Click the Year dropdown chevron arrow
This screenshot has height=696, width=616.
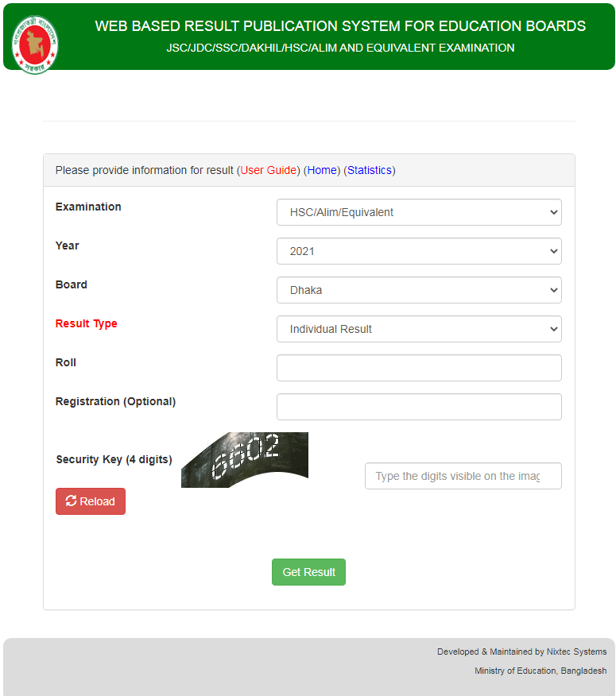(x=554, y=251)
